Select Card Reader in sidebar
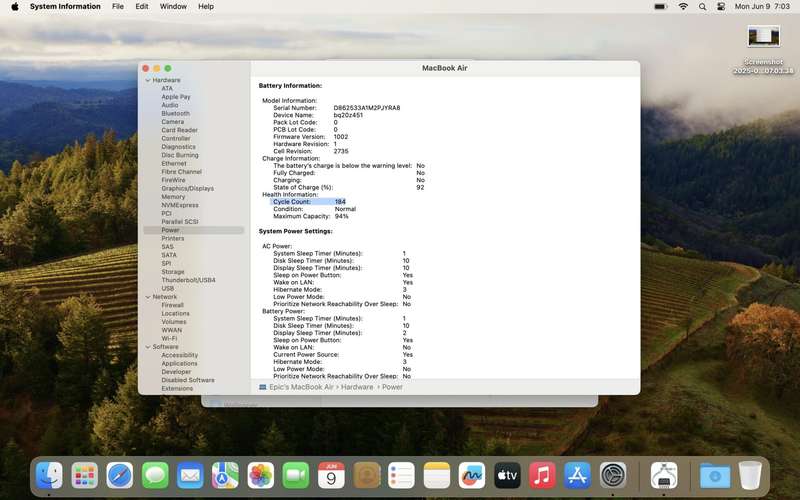The image size is (800, 500). pos(180,130)
